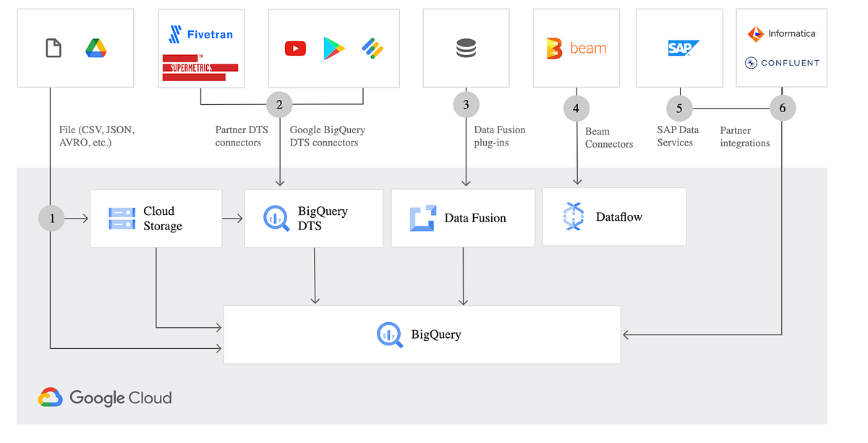Click the database icon above Data Fusion plug-ins
This screenshot has height=443, width=868.
tap(466, 46)
